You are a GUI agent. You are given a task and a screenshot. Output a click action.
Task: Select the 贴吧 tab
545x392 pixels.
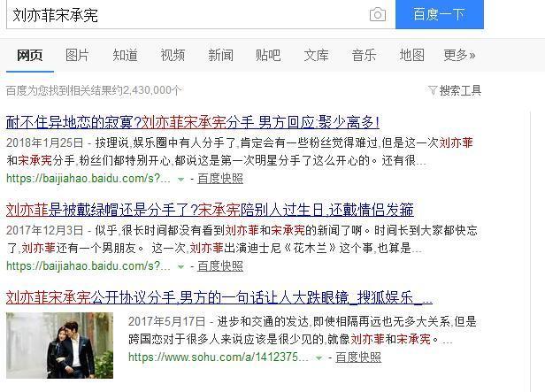268,55
